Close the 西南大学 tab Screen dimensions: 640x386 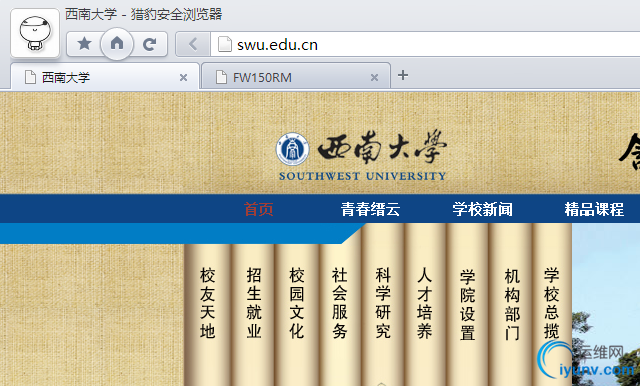point(183,78)
